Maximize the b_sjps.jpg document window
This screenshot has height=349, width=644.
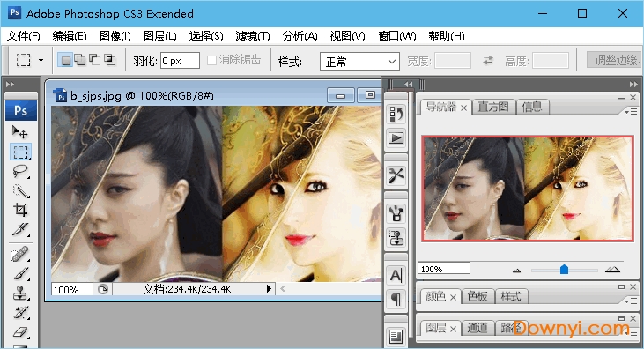pyautogui.click(x=370, y=95)
